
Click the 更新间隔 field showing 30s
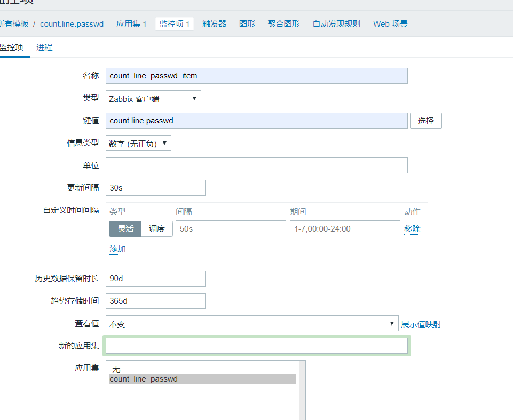tap(155, 188)
